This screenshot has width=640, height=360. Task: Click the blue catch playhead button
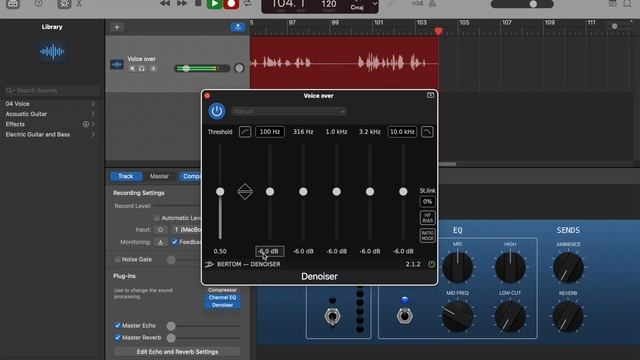pos(238,27)
